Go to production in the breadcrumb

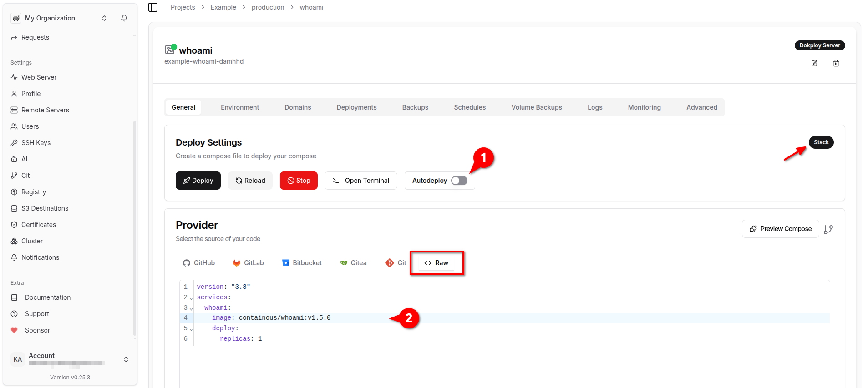[268, 7]
